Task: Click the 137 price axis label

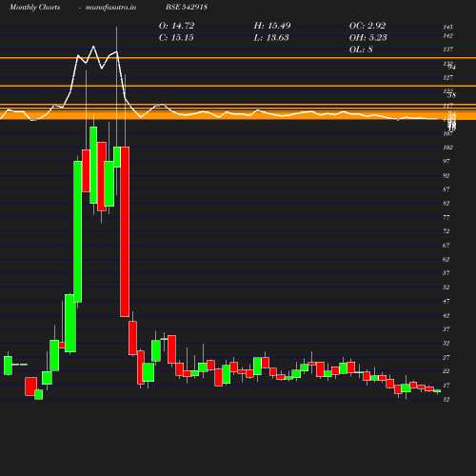Action: (x=447, y=50)
